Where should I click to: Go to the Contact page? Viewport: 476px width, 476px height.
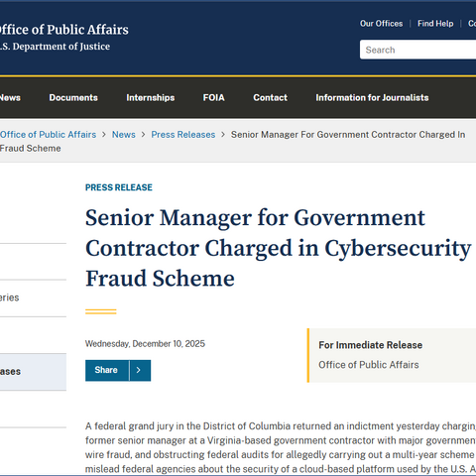point(270,97)
